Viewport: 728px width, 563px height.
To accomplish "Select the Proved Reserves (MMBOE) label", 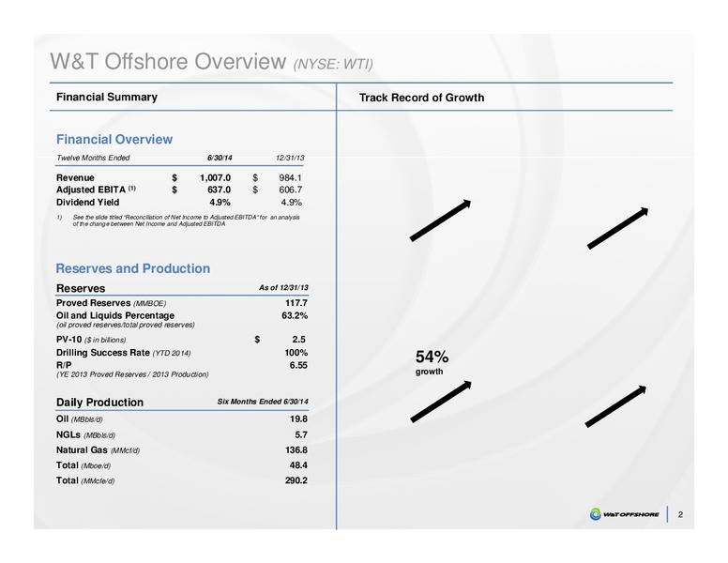I will pyautogui.click(x=111, y=303).
